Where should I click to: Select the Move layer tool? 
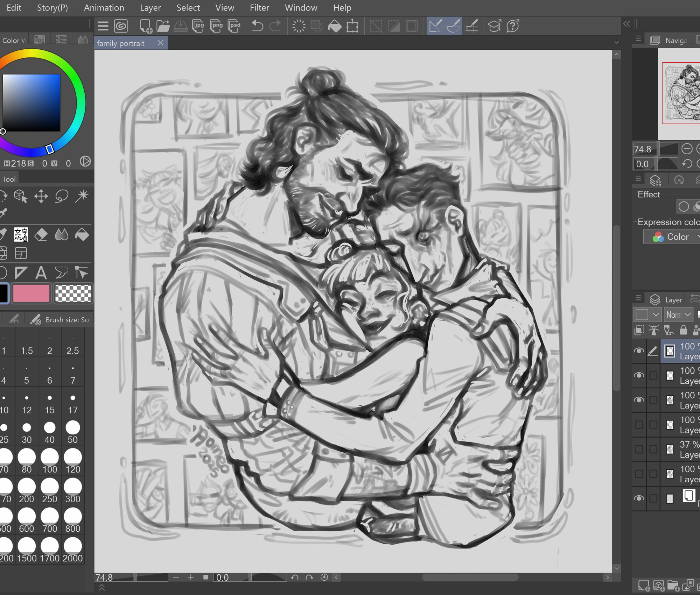[x=41, y=196]
